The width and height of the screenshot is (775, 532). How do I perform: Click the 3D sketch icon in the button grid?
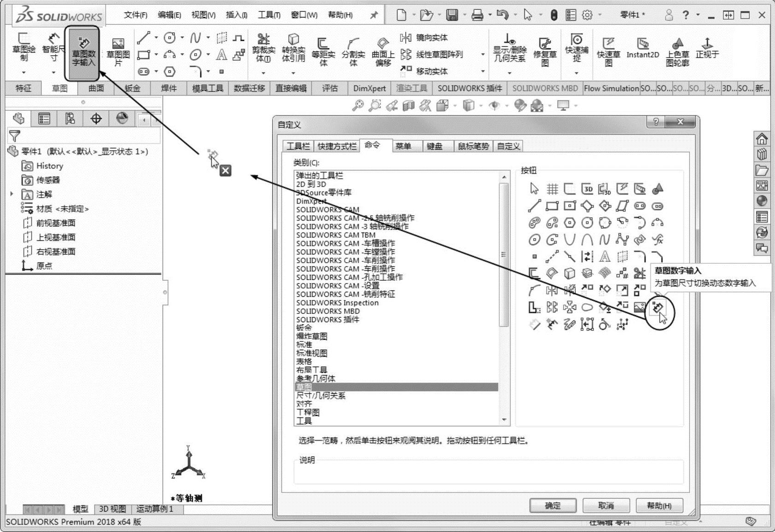(x=587, y=189)
